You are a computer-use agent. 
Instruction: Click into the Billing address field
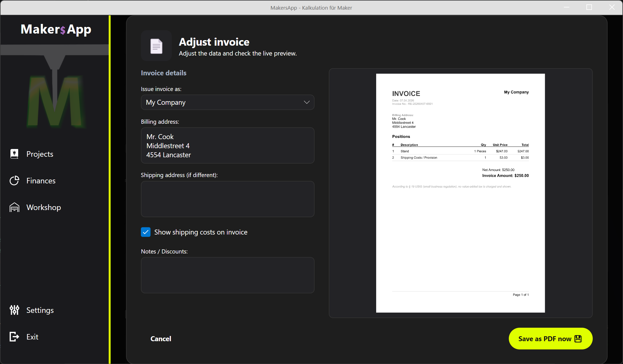(227, 145)
